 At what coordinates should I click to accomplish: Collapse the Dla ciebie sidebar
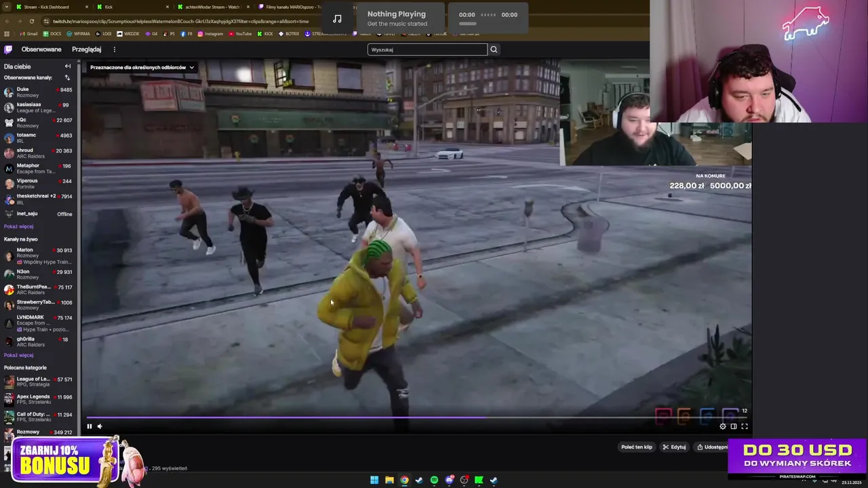(x=68, y=66)
